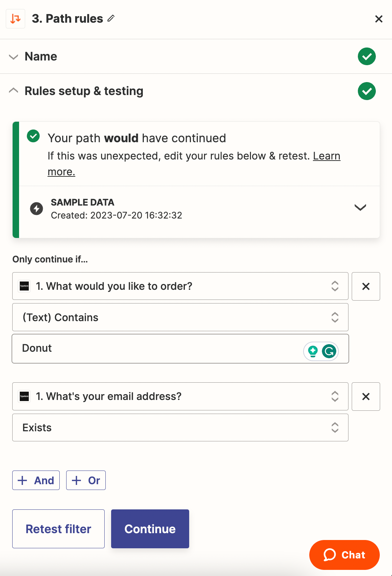Expand the Name section

click(14, 57)
